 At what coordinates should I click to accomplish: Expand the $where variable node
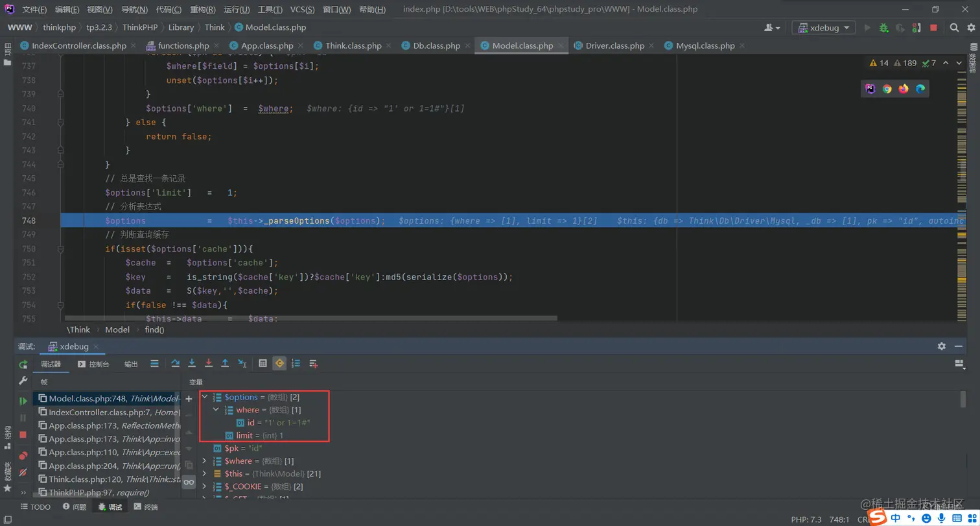click(205, 461)
